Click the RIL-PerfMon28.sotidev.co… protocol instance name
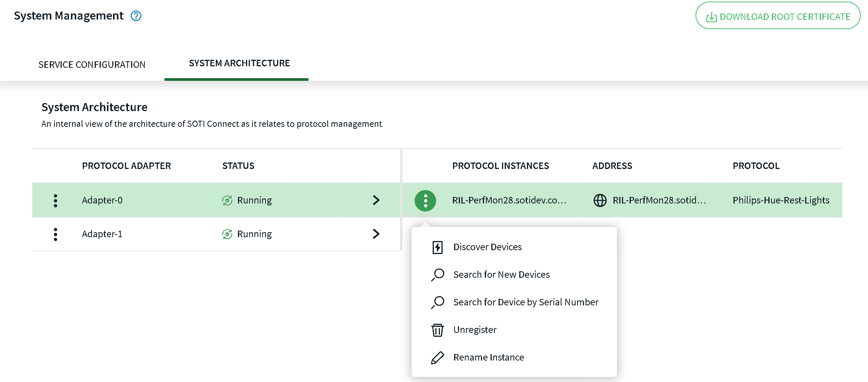Viewport: 868px width, 382px height. [509, 200]
